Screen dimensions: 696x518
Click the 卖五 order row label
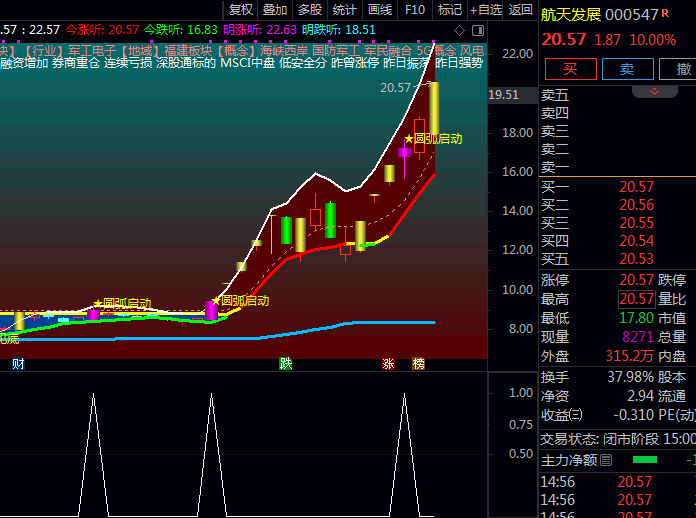tap(555, 95)
